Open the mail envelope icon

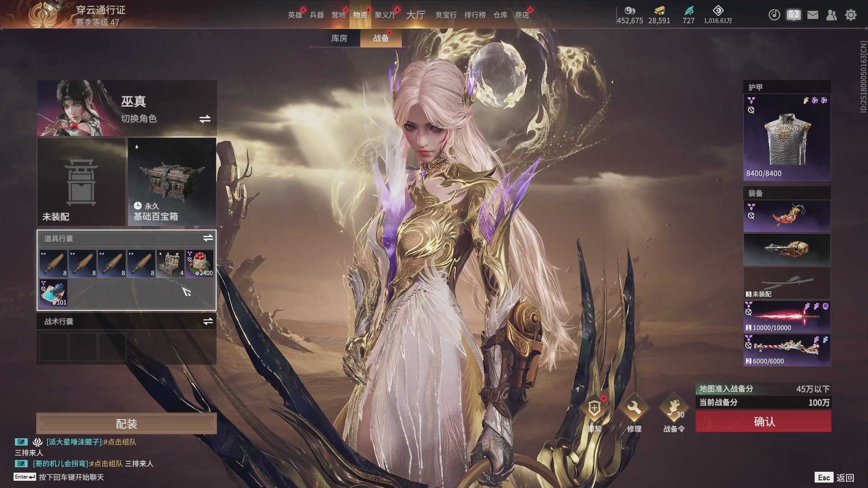click(x=812, y=15)
